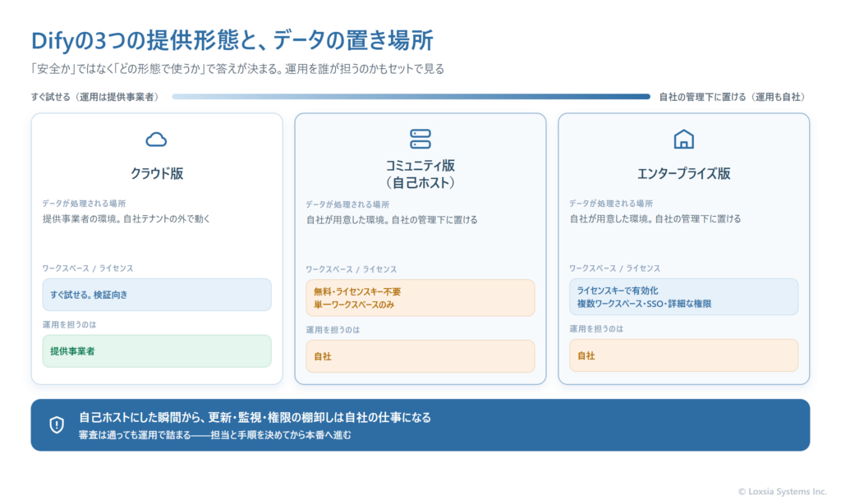Click 'データが処理される場所' label in コミュニティ版 card
Image resolution: width=841 pixels, height=504 pixels.
click(x=347, y=204)
